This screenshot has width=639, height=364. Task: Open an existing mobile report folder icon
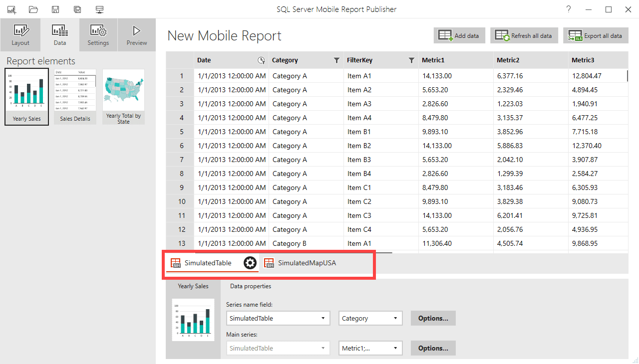(33, 9)
